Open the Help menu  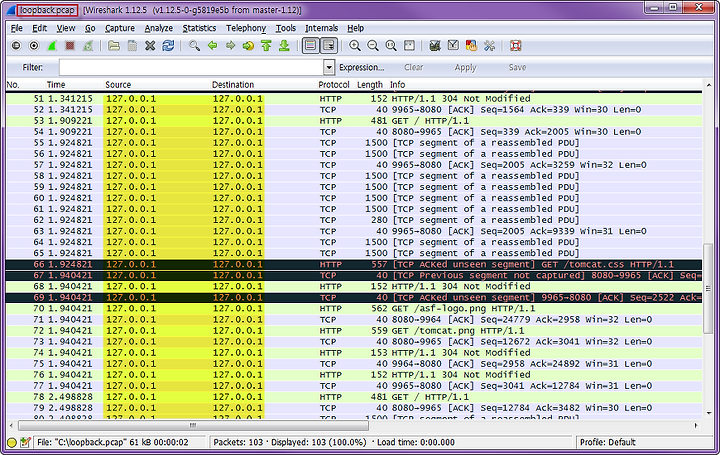click(x=355, y=28)
